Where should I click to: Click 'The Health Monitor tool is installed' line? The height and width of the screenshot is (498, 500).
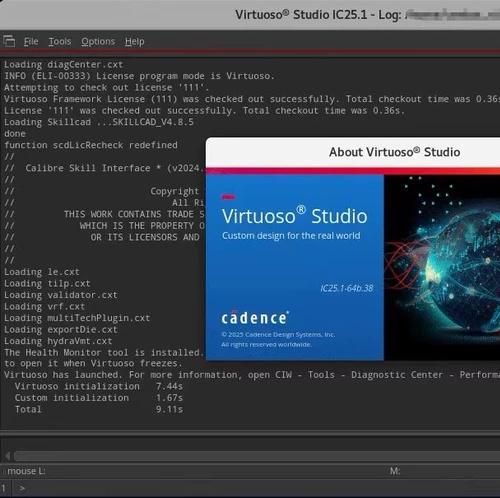click(104, 353)
